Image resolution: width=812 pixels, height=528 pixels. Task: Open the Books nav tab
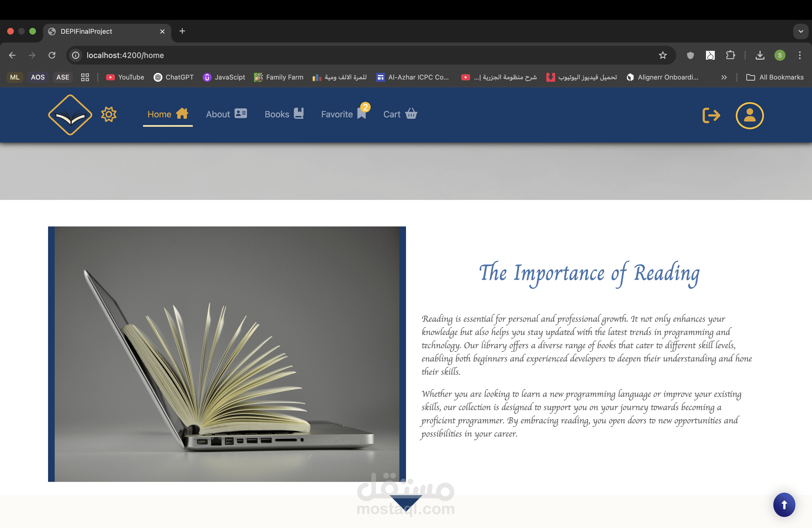(284, 114)
